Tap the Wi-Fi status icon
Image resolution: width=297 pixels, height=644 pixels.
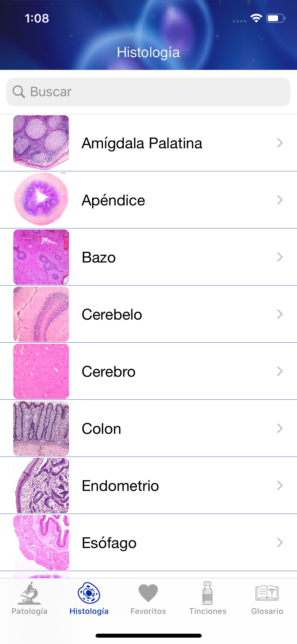[x=256, y=18]
